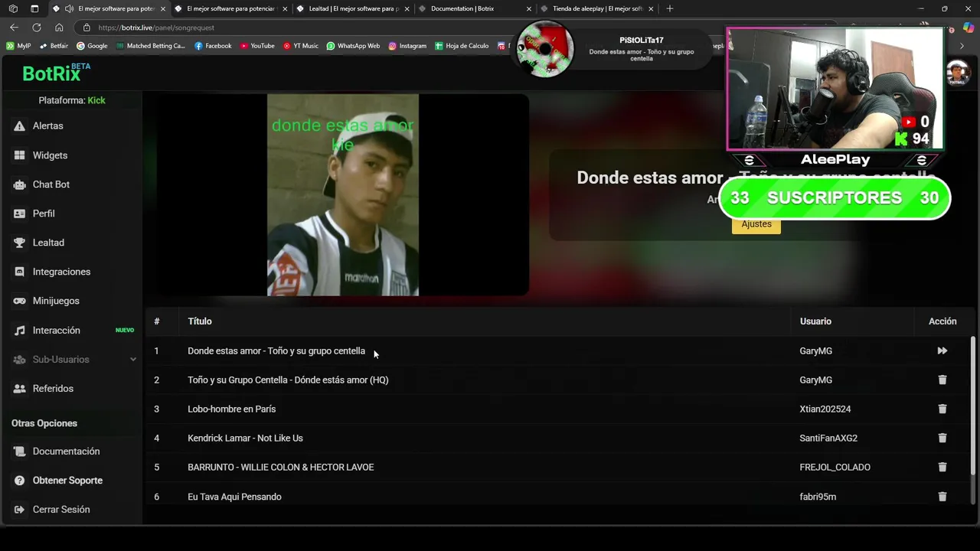The width and height of the screenshot is (980, 551).
Task: Remove Lobo-hombre en París from the queue
Action: click(x=942, y=409)
